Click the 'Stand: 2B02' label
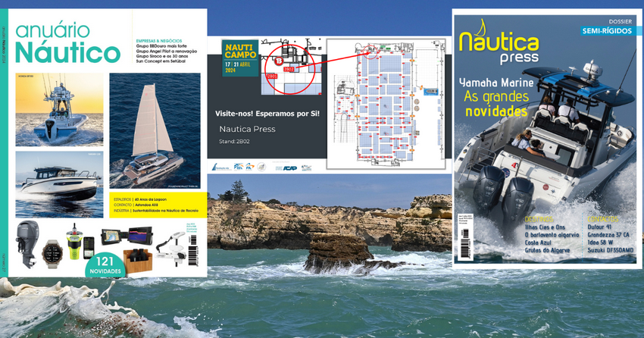644x338 pixels. pos(234,141)
